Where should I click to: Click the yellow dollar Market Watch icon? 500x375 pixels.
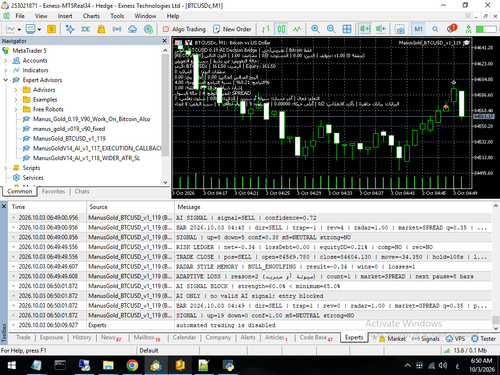tap(51, 29)
